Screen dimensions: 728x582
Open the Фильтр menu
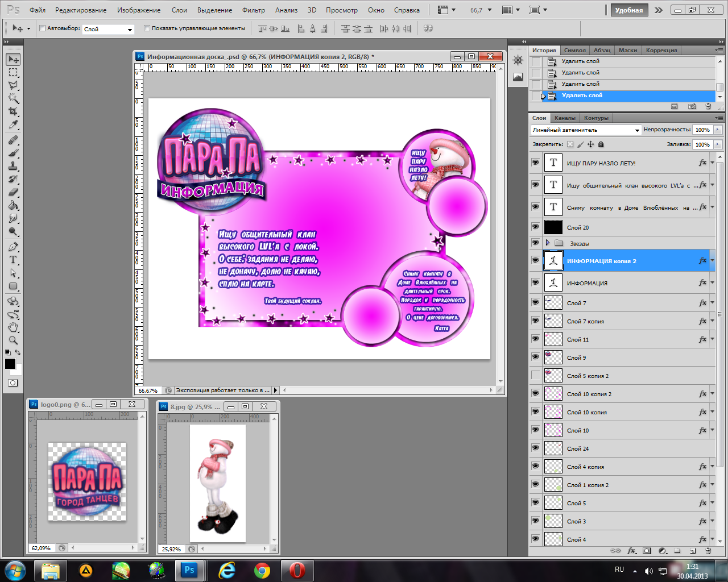[253, 10]
